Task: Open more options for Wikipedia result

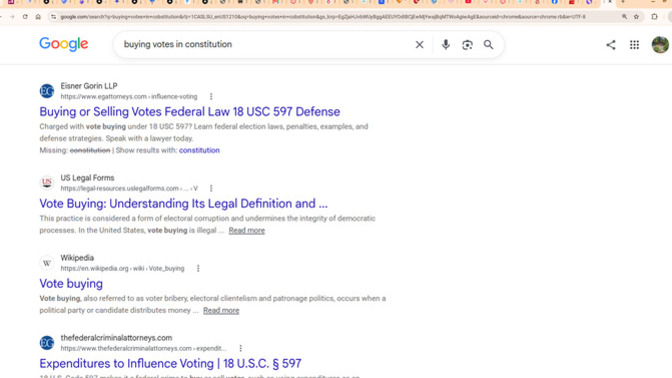Action: pos(198,268)
